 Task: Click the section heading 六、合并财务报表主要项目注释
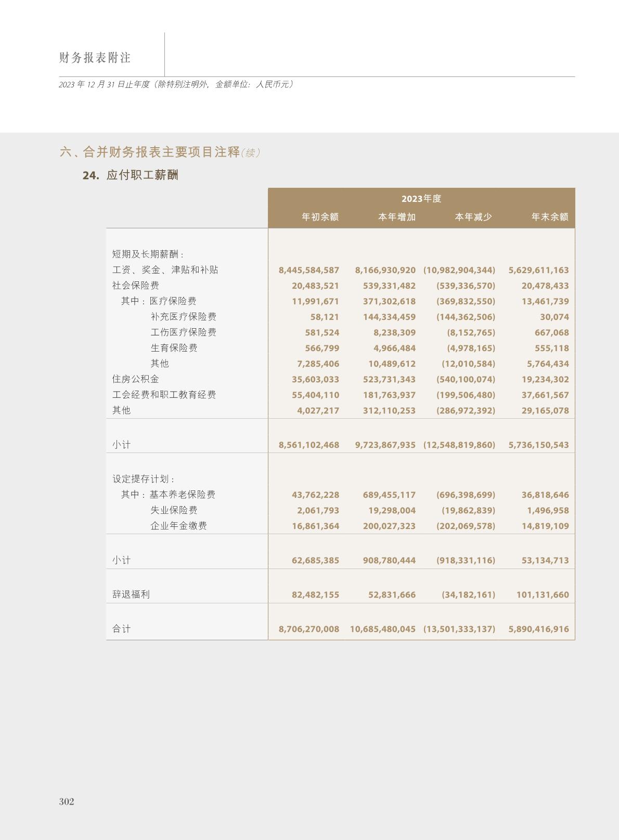150,152
